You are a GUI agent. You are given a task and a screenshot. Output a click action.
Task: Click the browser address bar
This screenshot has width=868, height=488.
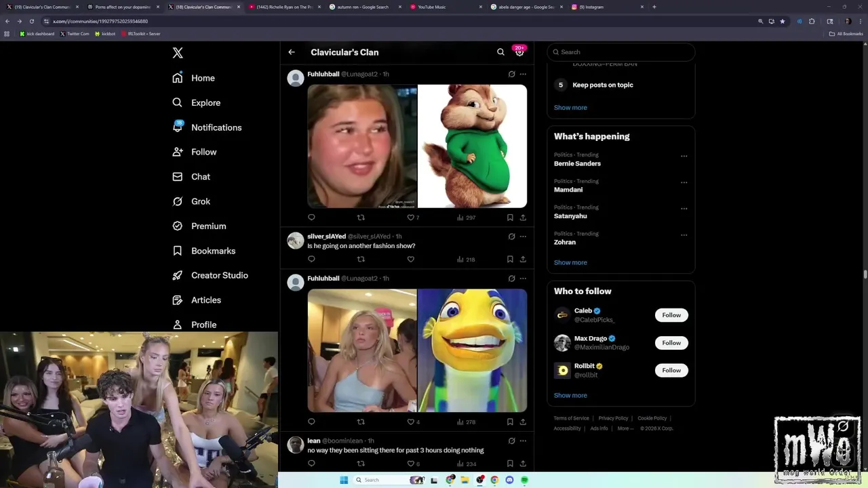(400, 21)
